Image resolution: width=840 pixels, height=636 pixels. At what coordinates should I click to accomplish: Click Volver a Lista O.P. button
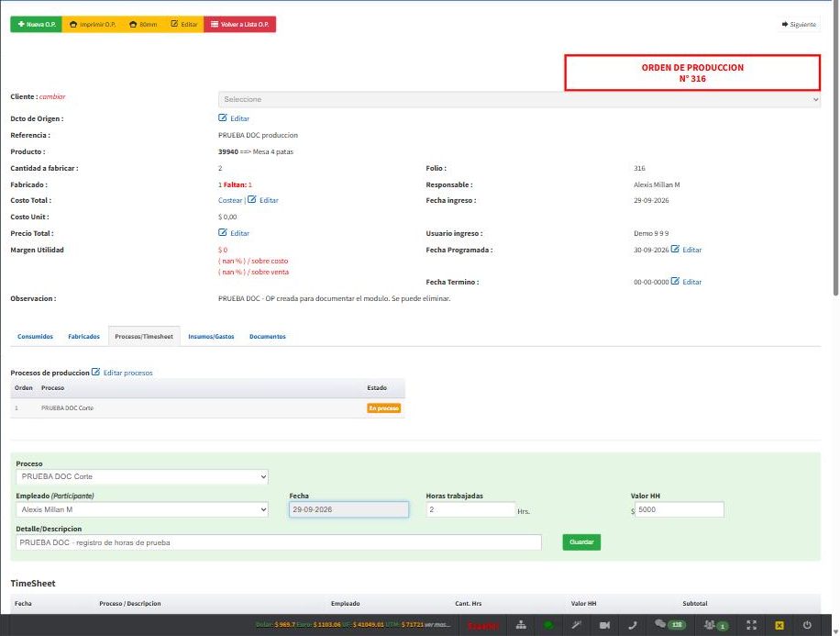[239, 24]
